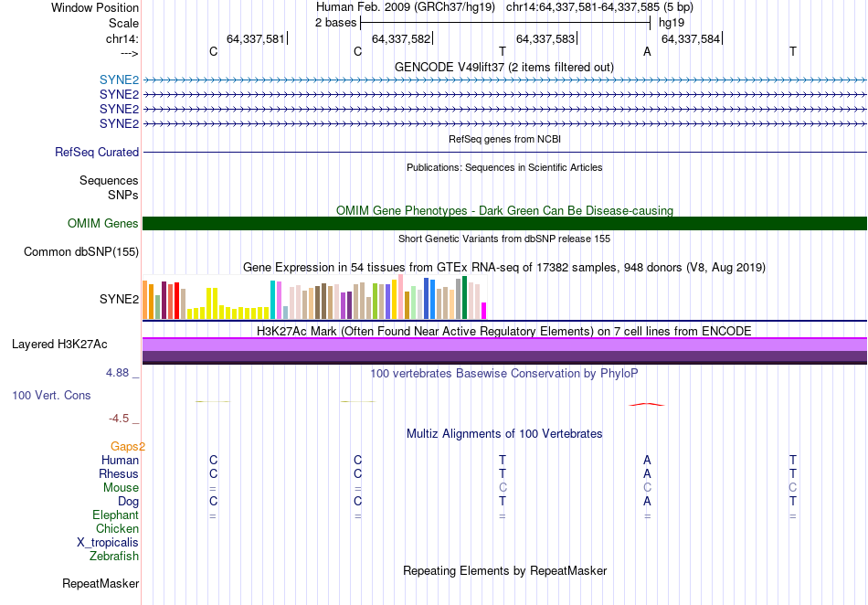The height and width of the screenshot is (605, 868).
Task: Click the Rhesus species label
Action: 119,474
